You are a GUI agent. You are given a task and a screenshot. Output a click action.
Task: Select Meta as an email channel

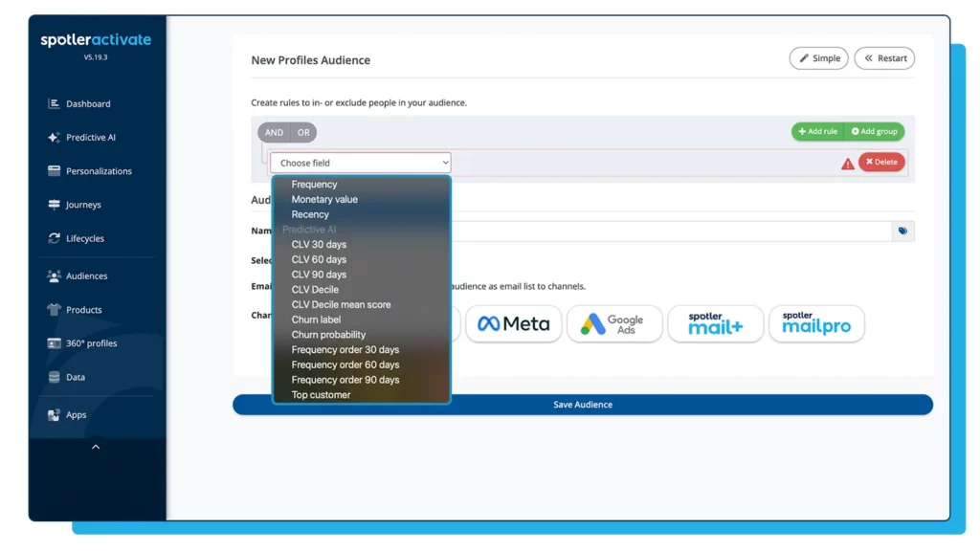pos(514,324)
